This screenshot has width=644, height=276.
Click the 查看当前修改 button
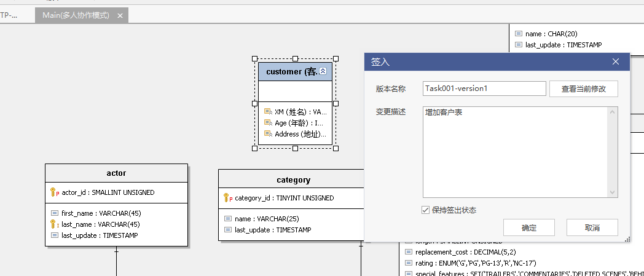(x=584, y=89)
